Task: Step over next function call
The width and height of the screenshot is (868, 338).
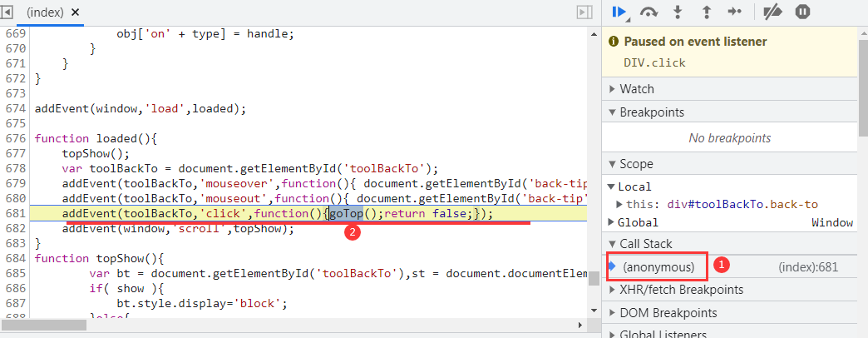Action: [649, 12]
